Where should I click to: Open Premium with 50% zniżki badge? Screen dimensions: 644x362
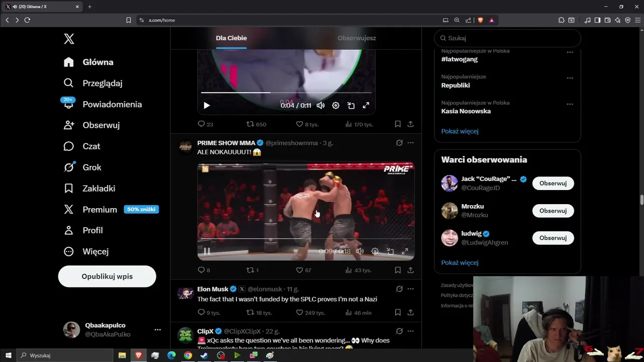tap(111, 210)
